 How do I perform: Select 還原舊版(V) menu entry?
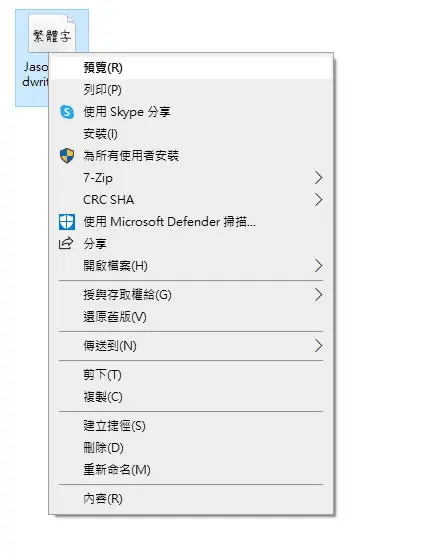pos(191,317)
